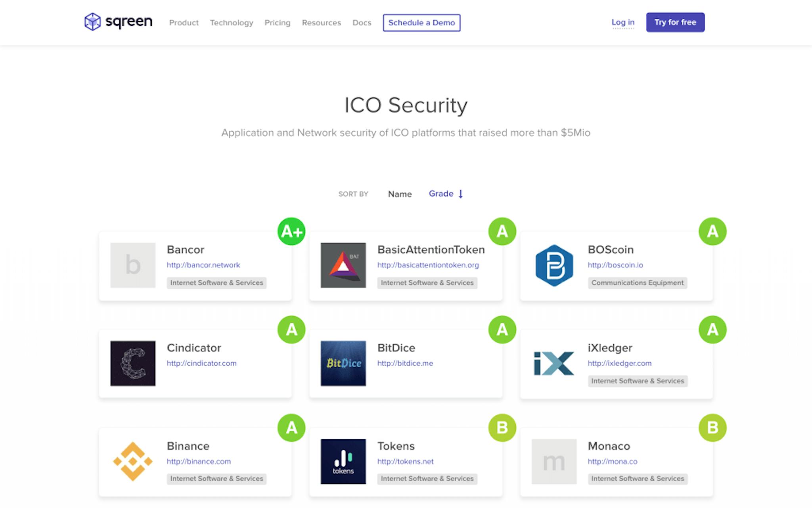812x508 pixels.
Task: Click the Communications Equipment tag
Action: point(638,283)
